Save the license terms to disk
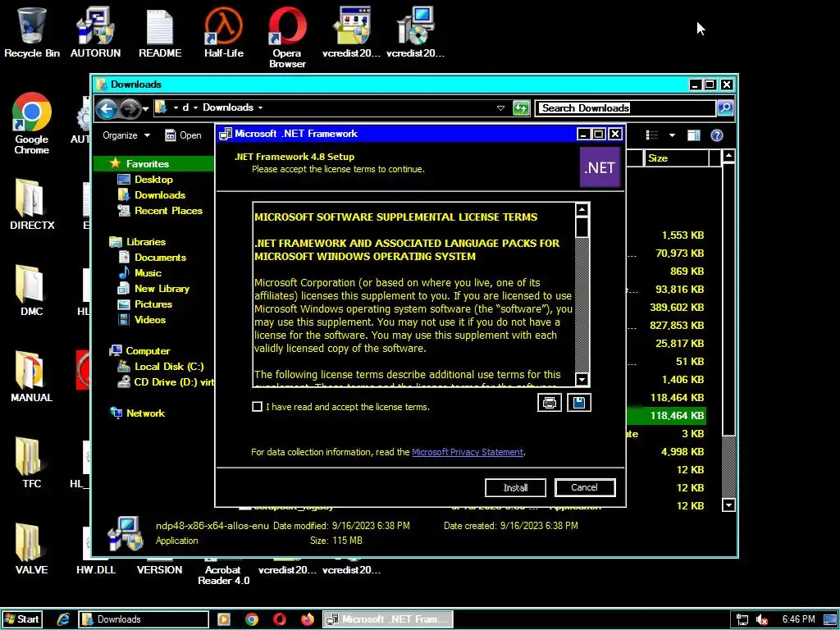 [578, 403]
